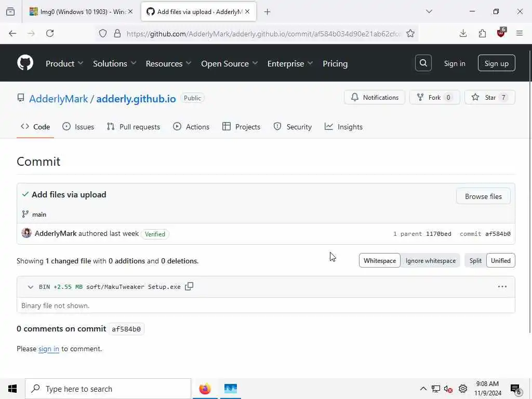Image resolution: width=532 pixels, height=399 pixels.
Task: Open a new tab with the plus icon
Action: (x=268, y=12)
